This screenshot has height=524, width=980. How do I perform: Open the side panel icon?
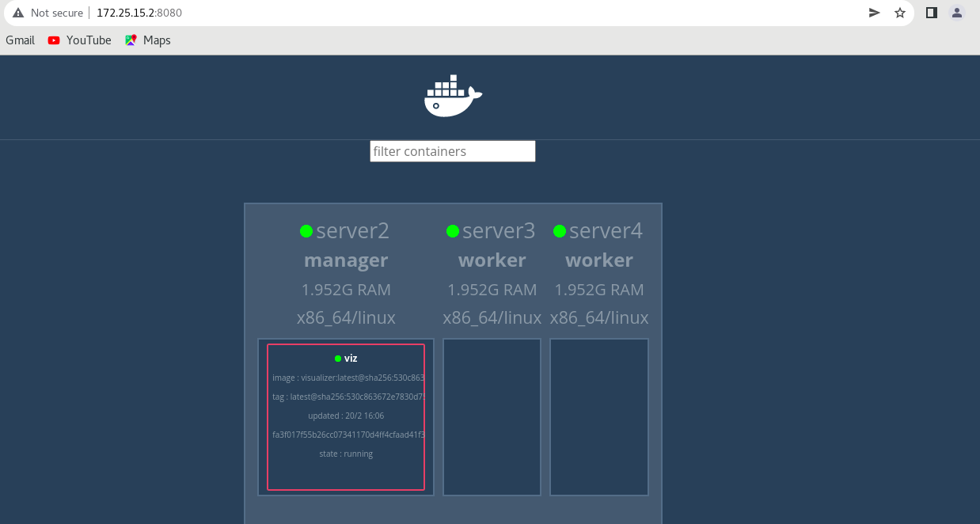pyautogui.click(x=932, y=13)
